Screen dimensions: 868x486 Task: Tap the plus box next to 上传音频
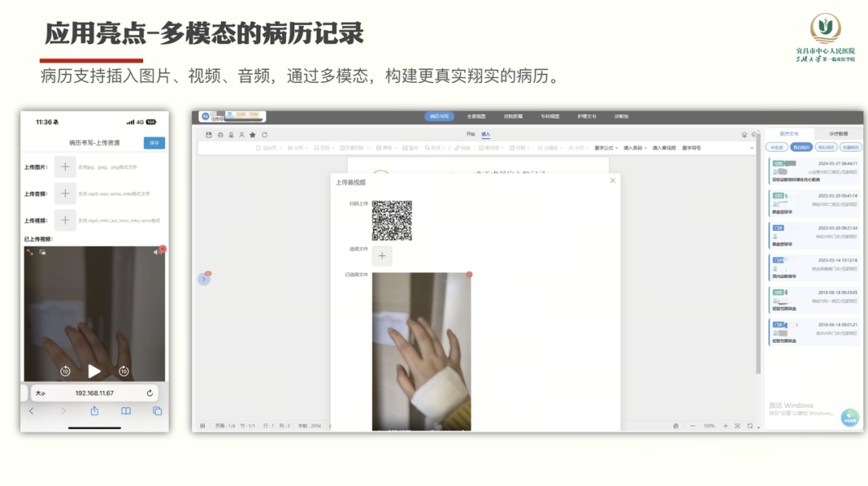[65, 193]
